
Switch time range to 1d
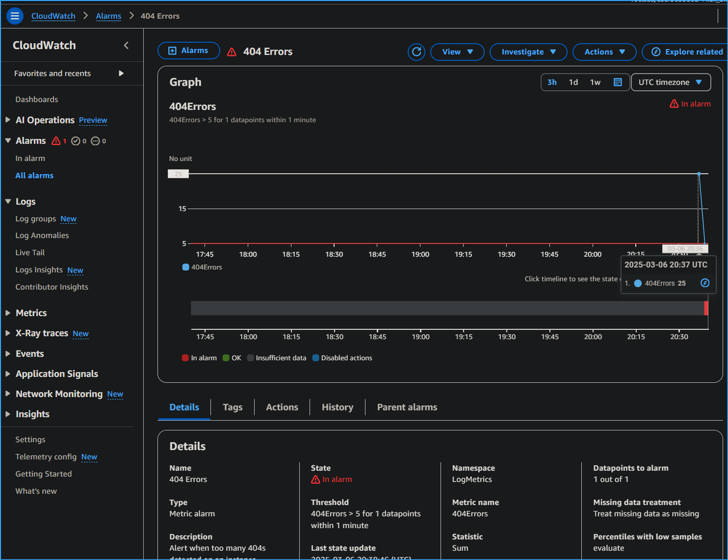(x=573, y=82)
